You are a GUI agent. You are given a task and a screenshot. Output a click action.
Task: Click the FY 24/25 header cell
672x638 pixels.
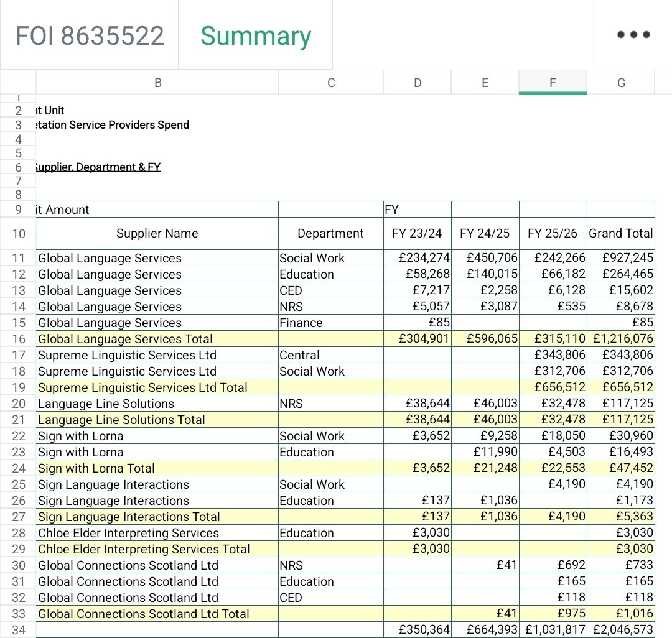point(485,233)
